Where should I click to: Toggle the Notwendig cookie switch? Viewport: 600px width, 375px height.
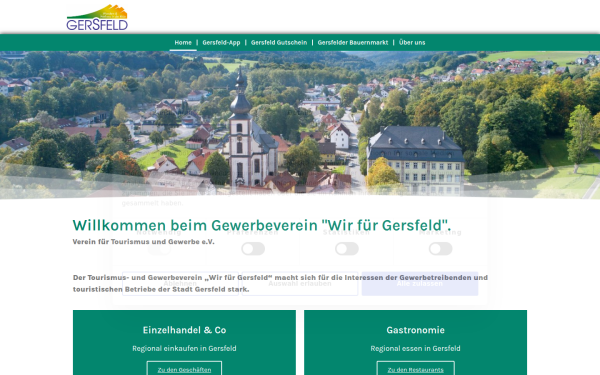(x=159, y=249)
